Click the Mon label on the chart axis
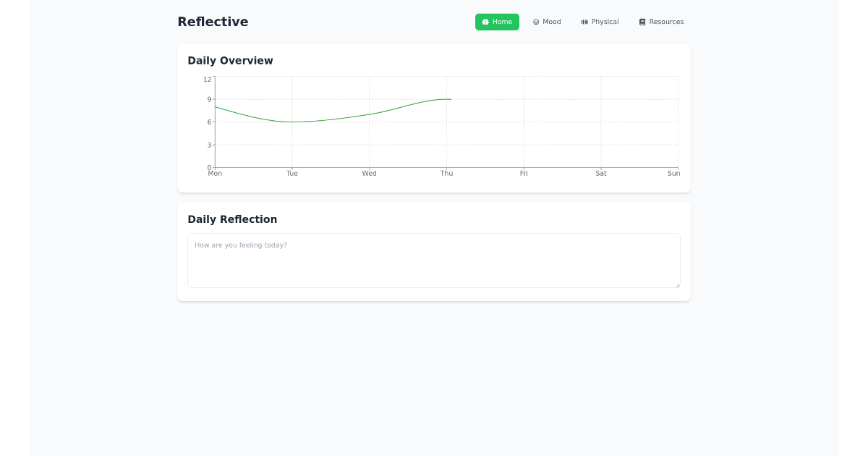The image size is (868, 456). [x=215, y=173]
